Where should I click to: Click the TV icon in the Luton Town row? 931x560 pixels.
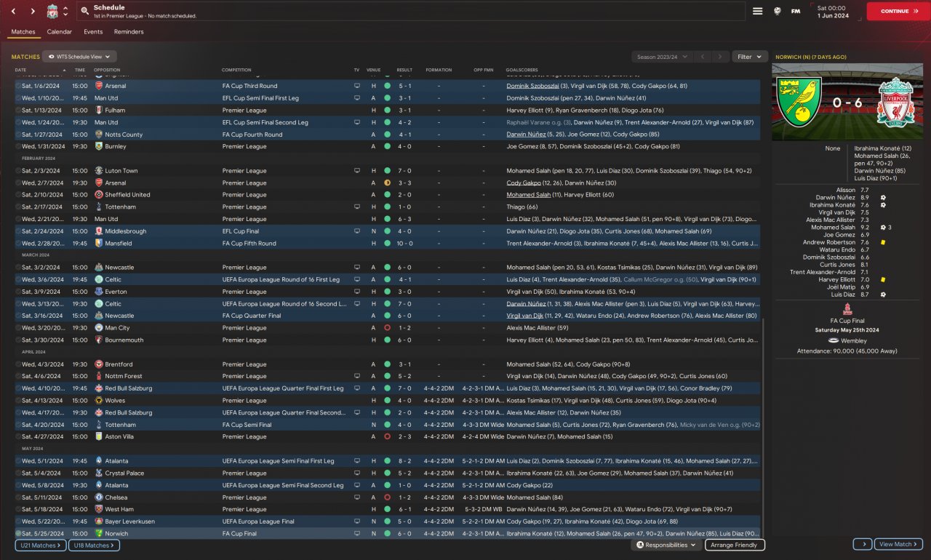tap(357, 171)
